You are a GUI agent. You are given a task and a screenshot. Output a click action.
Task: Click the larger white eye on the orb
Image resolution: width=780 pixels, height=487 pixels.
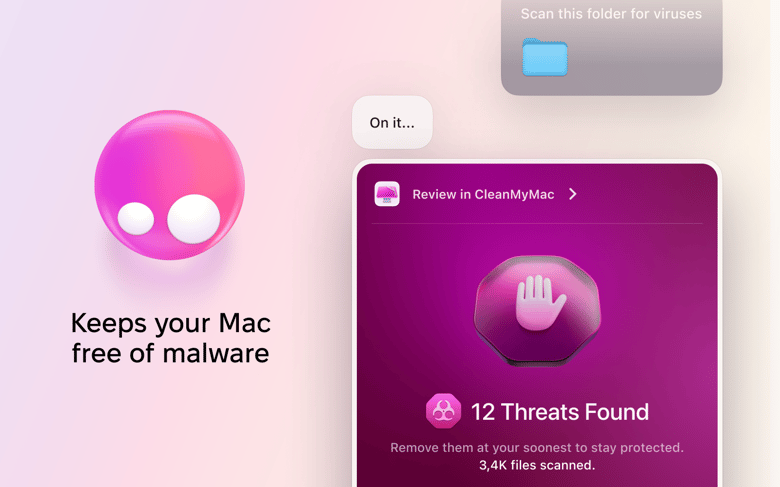(194, 219)
